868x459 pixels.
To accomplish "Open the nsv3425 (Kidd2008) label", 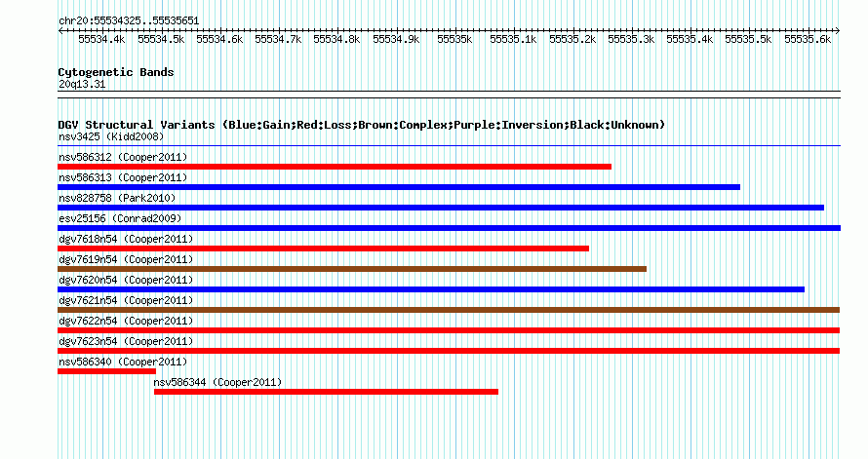I will (111, 136).
